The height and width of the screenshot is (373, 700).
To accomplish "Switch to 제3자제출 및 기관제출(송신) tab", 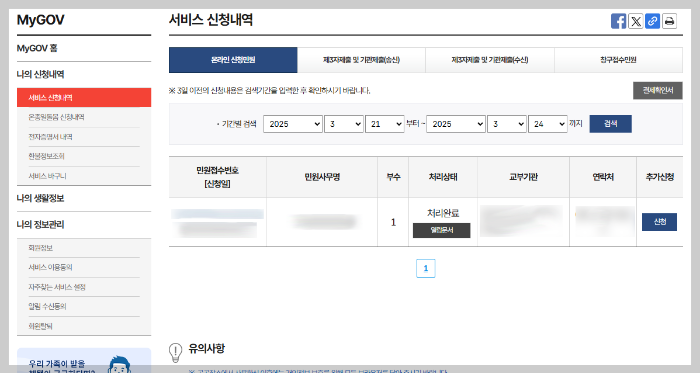I will 361,60.
